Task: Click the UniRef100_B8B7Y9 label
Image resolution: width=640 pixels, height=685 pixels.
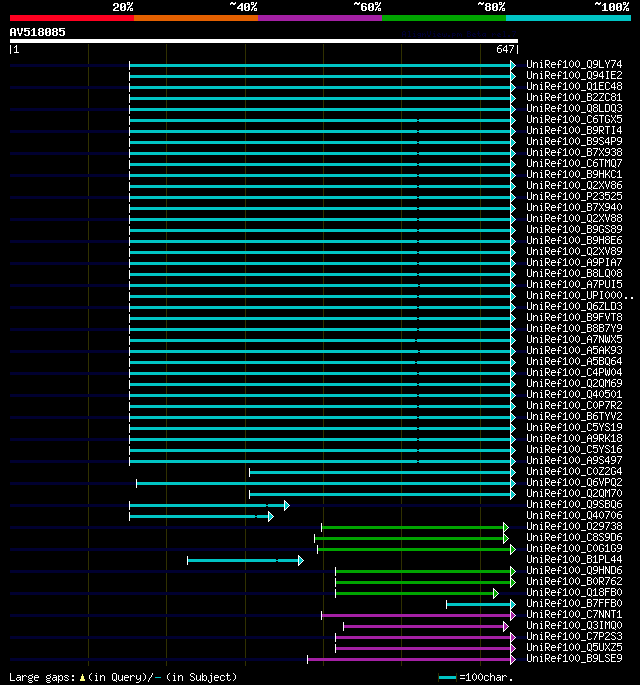Action: (574, 328)
